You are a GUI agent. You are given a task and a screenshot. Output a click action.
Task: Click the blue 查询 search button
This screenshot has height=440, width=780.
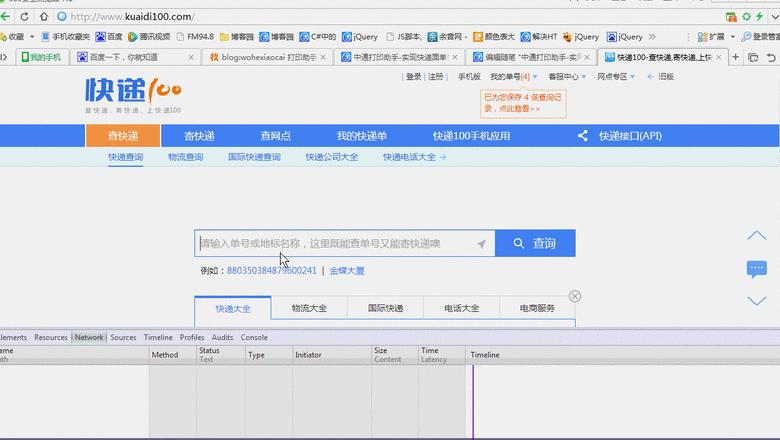(535, 243)
